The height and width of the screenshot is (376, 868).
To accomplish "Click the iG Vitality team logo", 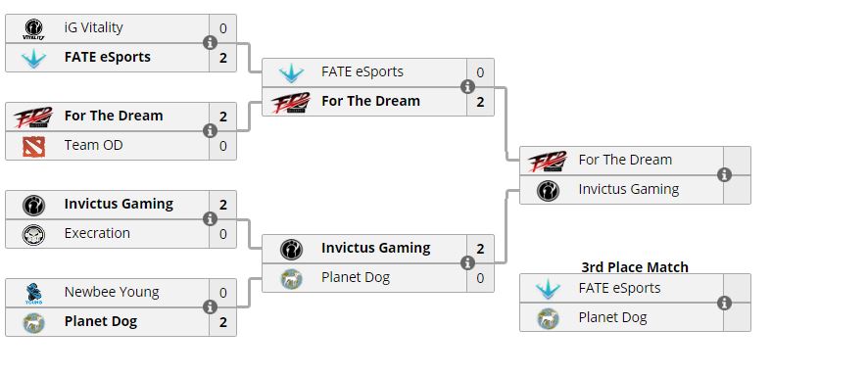I will pos(33,28).
